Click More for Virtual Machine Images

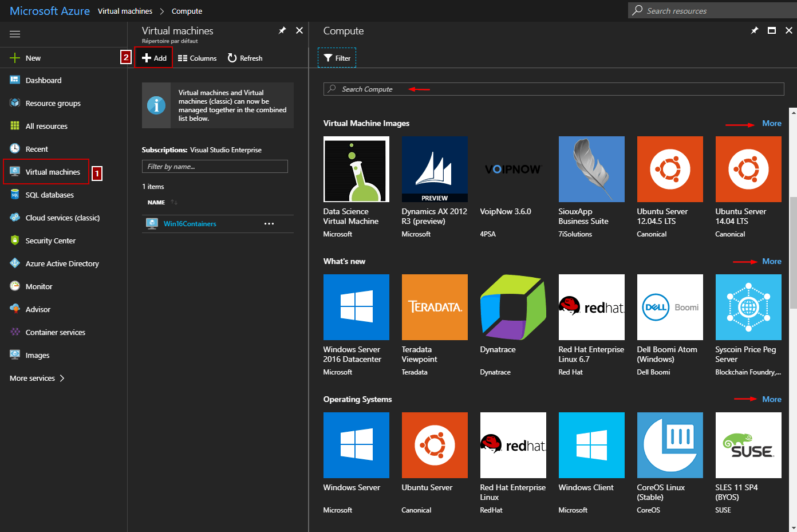[772, 123]
